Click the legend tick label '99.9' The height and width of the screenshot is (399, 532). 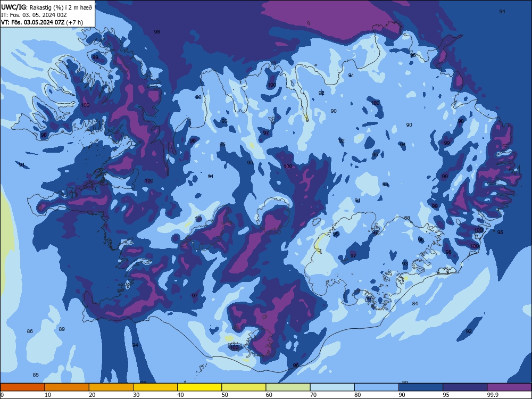(493, 395)
